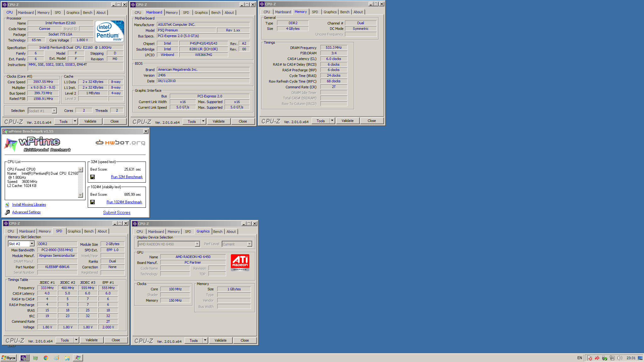Click CPU-Z title icon in Memory window

click(262, 4)
